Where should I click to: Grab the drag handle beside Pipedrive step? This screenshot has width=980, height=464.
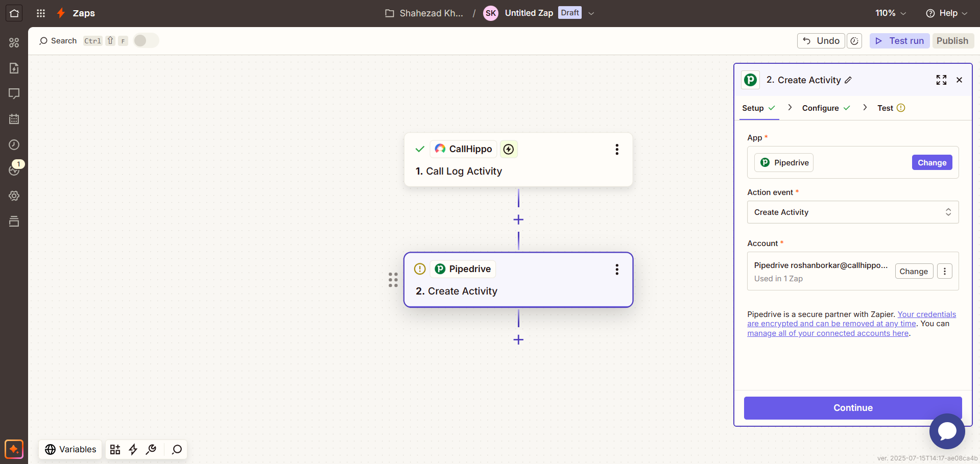pyautogui.click(x=393, y=280)
